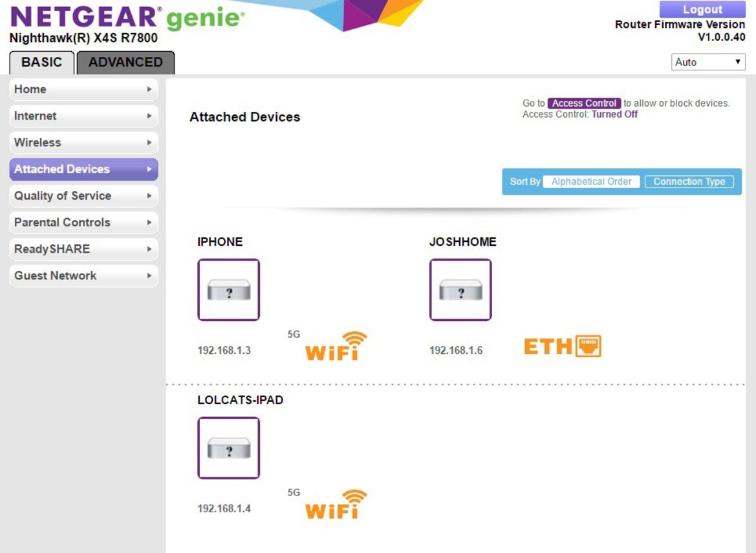Screen dimensions: 756x553
Task: Open Quality of Service menu item
Action: 84,196
